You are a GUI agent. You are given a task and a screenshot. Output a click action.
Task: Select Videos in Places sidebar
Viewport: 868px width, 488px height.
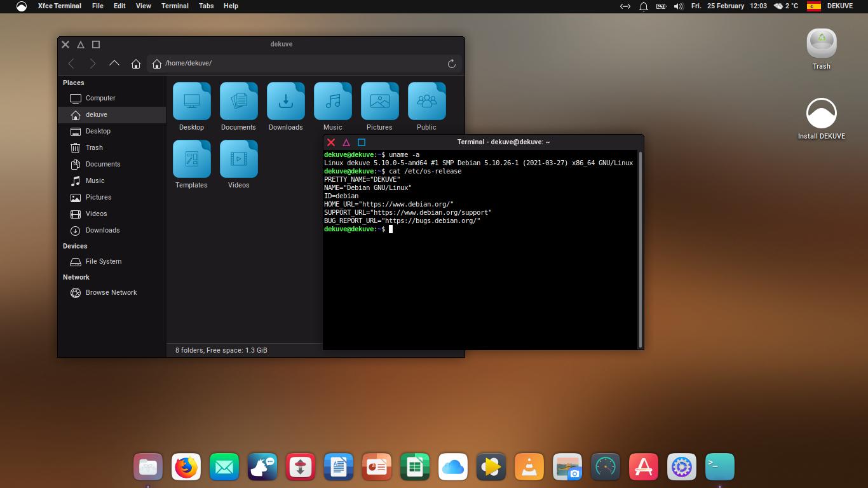click(x=112, y=213)
